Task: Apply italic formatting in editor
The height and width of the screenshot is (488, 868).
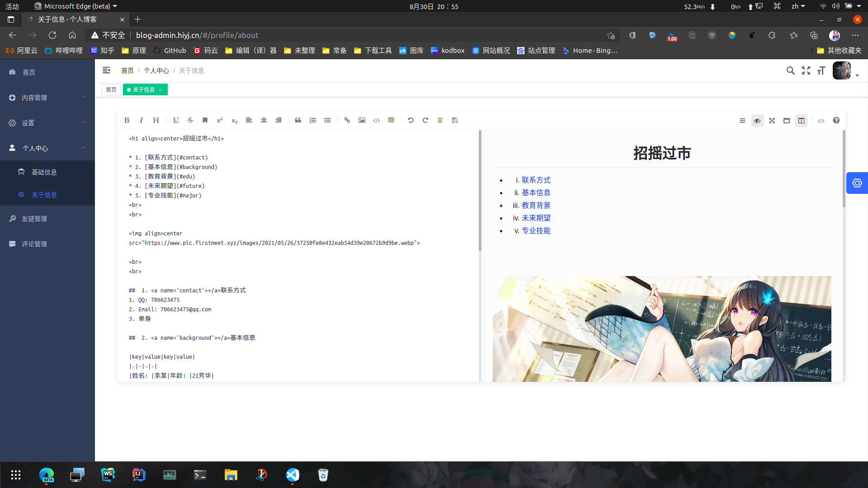Action: pos(141,120)
